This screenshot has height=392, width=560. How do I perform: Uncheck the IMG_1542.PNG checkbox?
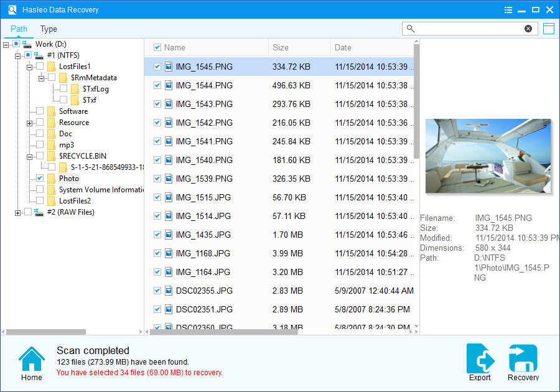[157, 123]
